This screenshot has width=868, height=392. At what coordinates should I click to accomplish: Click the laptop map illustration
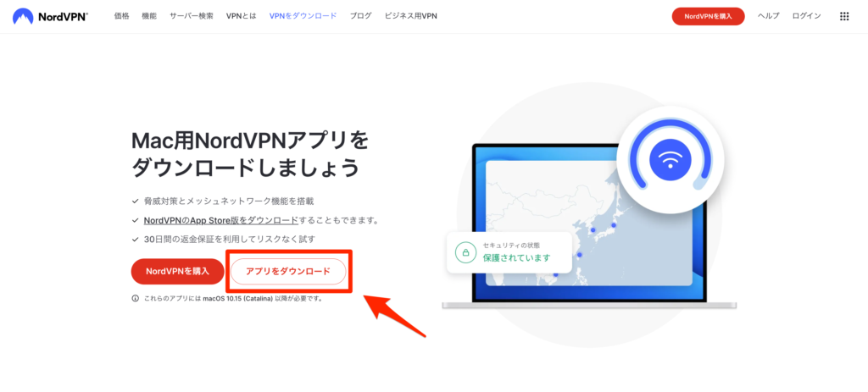coord(589,223)
